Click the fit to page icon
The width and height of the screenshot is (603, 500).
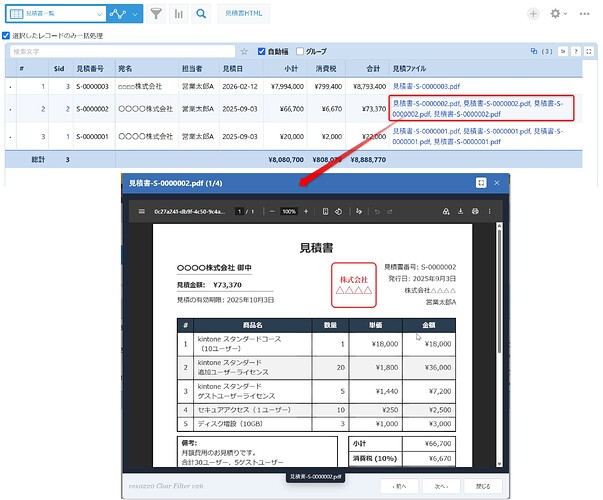tap(325, 212)
